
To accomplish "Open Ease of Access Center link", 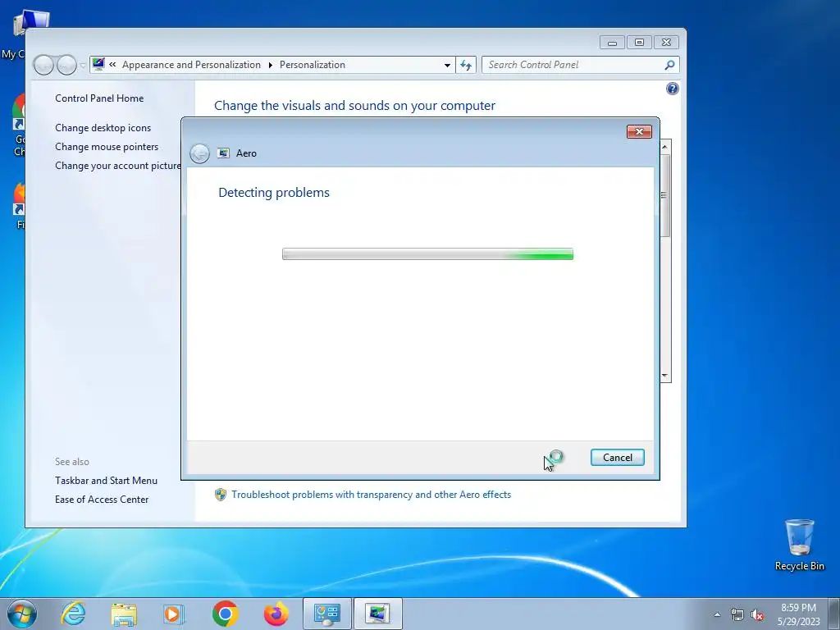I will point(102,500).
